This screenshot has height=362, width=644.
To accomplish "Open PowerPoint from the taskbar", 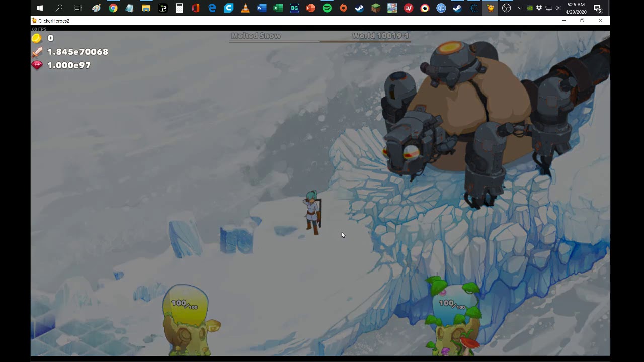I will [x=310, y=8].
